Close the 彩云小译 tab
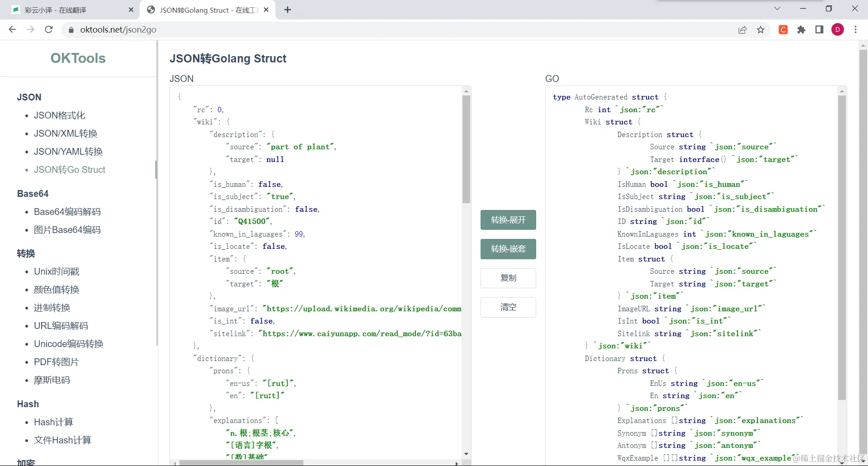Screen dimensions: 868x466 pos(131,10)
